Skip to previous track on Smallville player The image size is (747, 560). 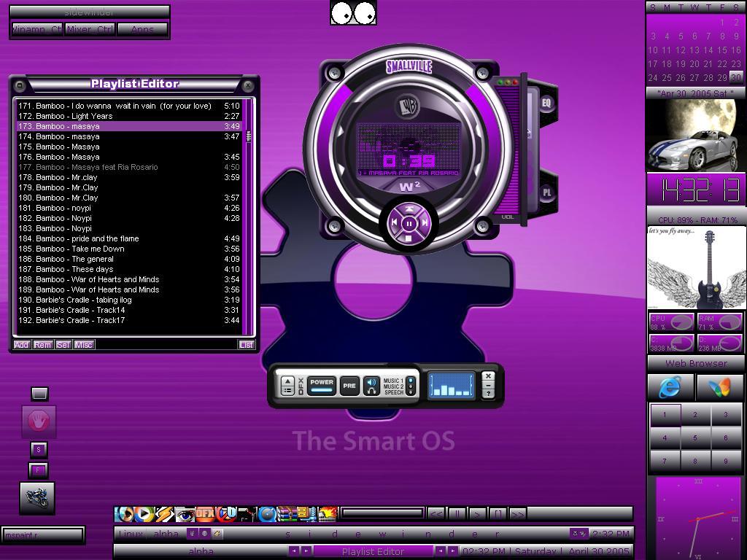[395, 222]
